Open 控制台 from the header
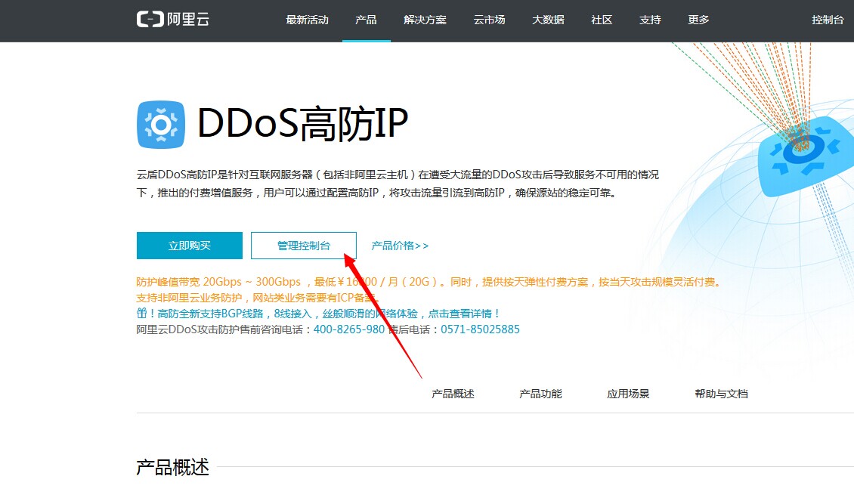854x504 pixels. pyautogui.click(x=828, y=20)
